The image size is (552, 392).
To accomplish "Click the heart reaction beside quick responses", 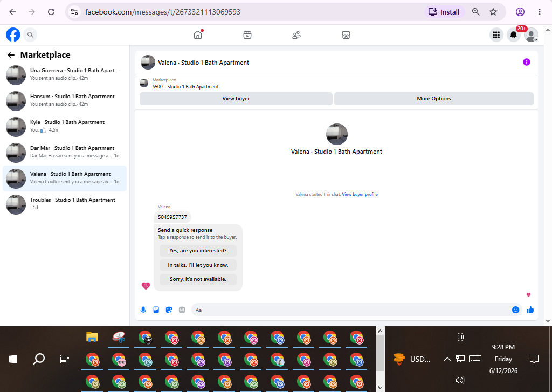I will [x=146, y=286].
